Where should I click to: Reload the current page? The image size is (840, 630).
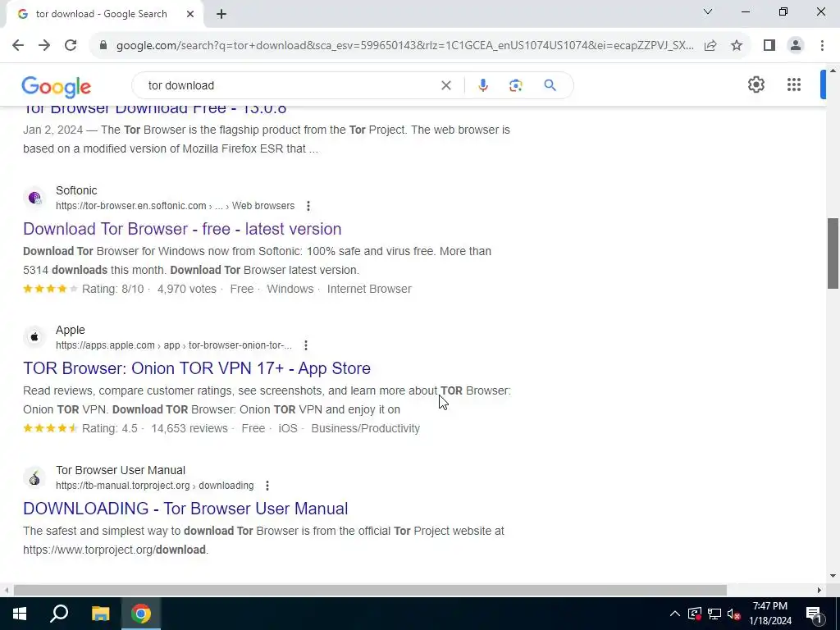pyautogui.click(x=71, y=45)
